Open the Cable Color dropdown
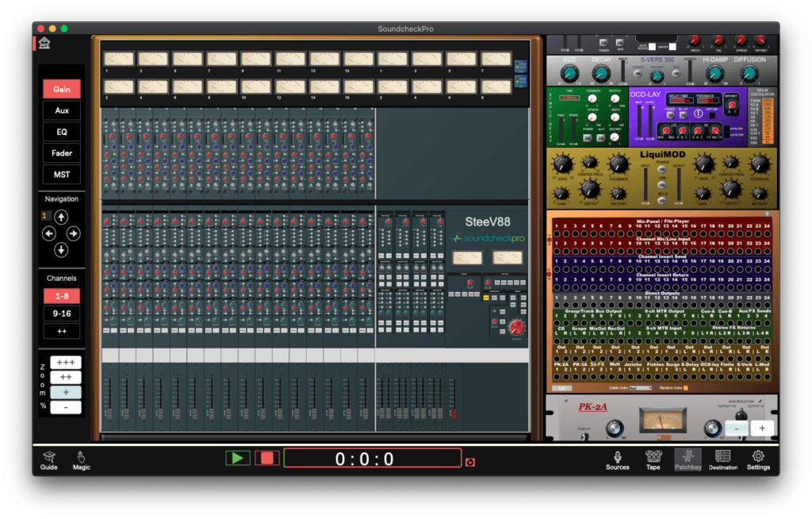 (x=641, y=388)
